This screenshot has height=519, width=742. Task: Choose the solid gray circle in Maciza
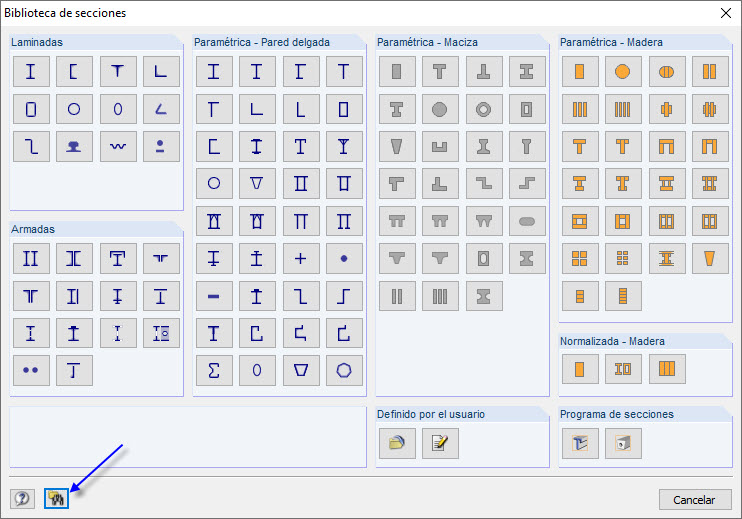tap(440, 109)
